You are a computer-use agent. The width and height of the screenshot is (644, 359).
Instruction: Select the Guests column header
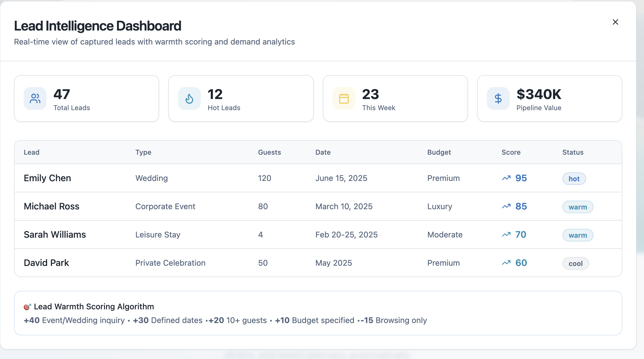[x=269, y=152]
